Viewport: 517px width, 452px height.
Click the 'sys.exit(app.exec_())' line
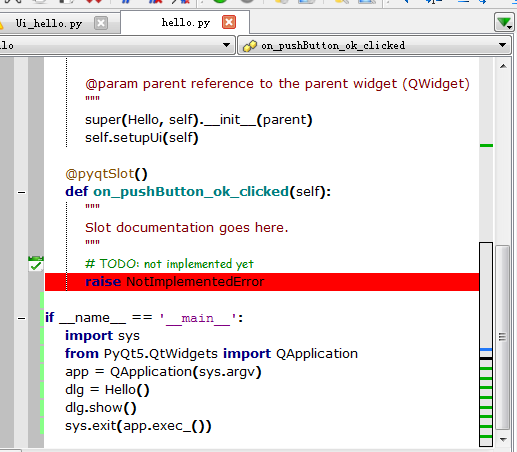pos(138,426)
